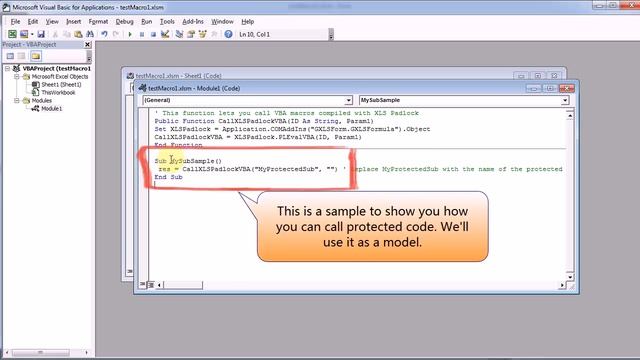Screen dimensions: 640x360
Task: Click the Reset stop icon
Action: click(x=153, y=34)
